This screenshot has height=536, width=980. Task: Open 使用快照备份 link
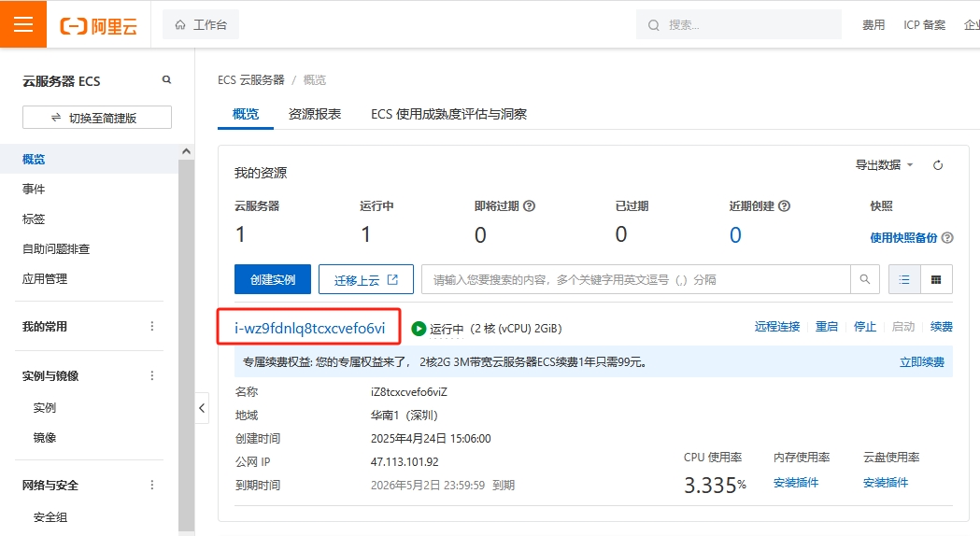pos(903,237)
